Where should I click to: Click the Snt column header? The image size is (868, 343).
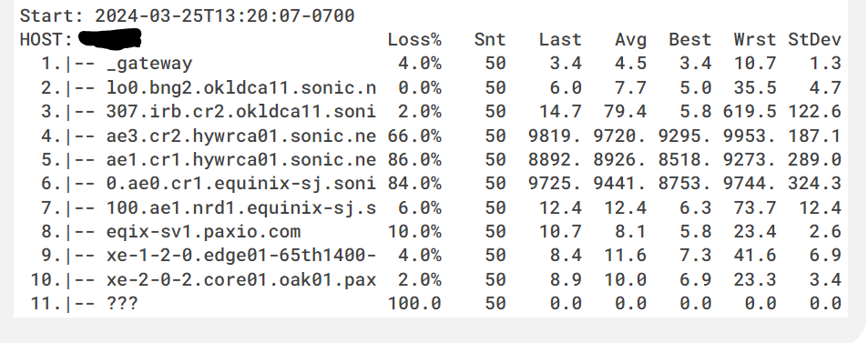490,40
